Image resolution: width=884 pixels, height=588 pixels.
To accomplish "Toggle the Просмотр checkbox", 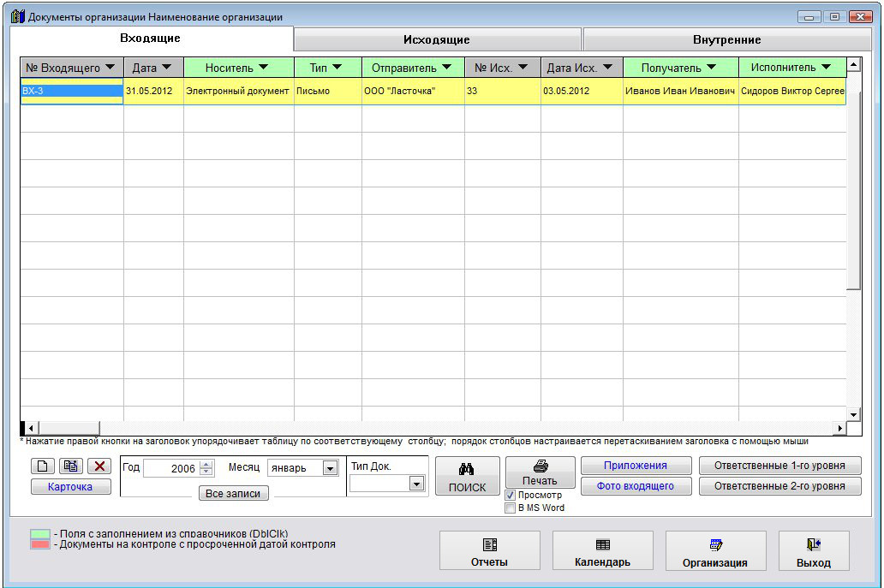I will tap(511, 496).
